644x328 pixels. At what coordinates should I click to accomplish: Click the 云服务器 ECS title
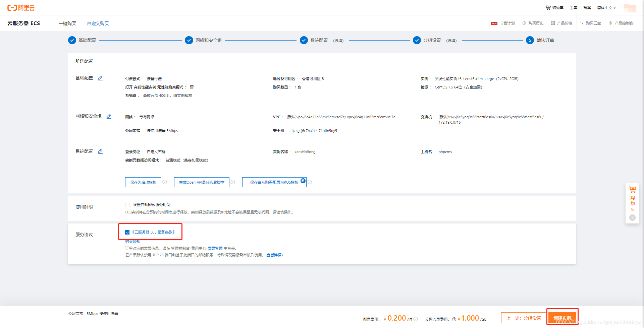(x=24, y=23)
